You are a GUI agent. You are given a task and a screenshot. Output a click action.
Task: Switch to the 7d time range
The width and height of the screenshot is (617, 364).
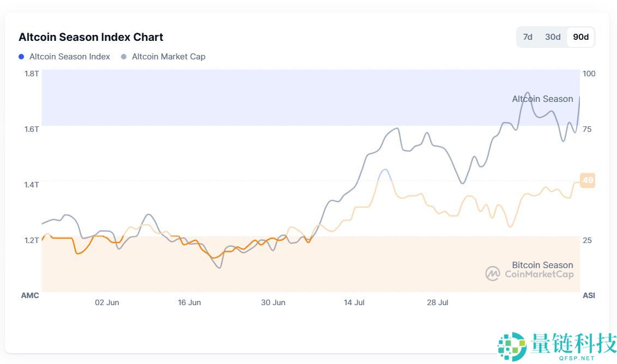tap(528, 37)
